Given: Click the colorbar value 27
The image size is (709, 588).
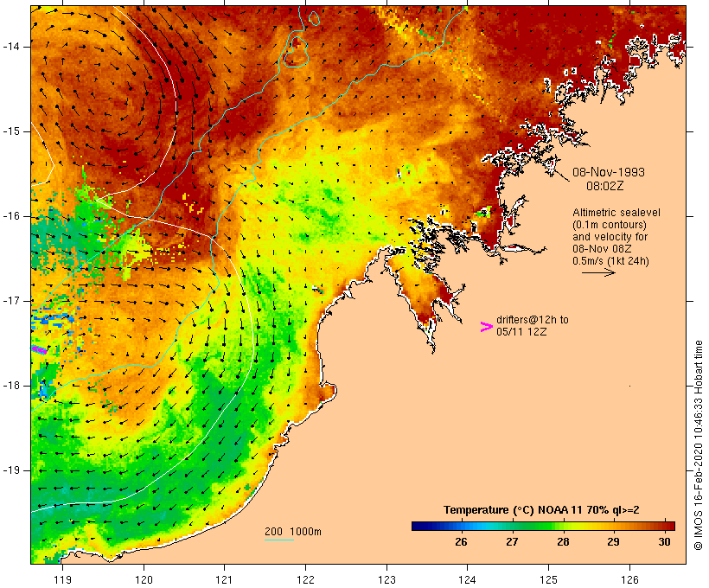Looking at the screenshot, I should pyautogui.click(x=512, y=541).
